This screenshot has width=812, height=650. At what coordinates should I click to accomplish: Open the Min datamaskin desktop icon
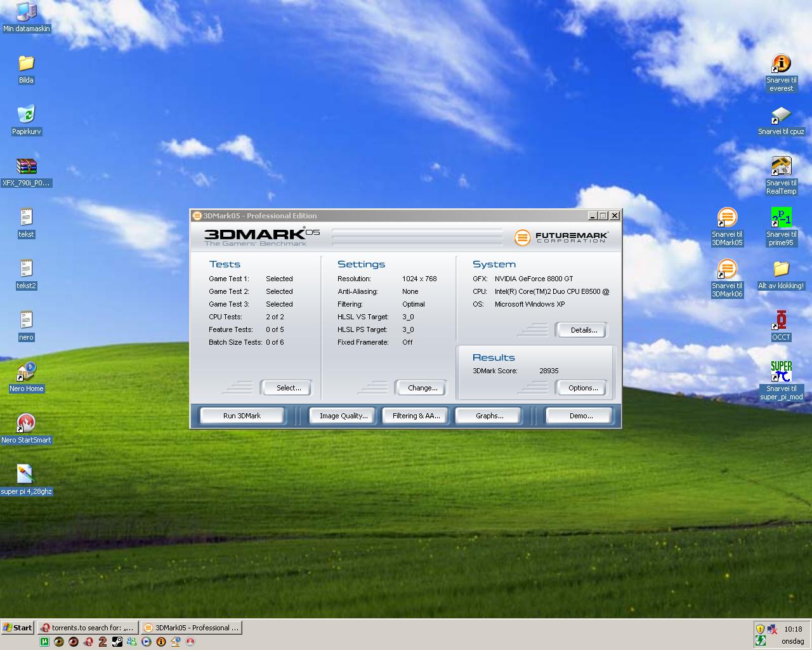click(x=26, y=17)
